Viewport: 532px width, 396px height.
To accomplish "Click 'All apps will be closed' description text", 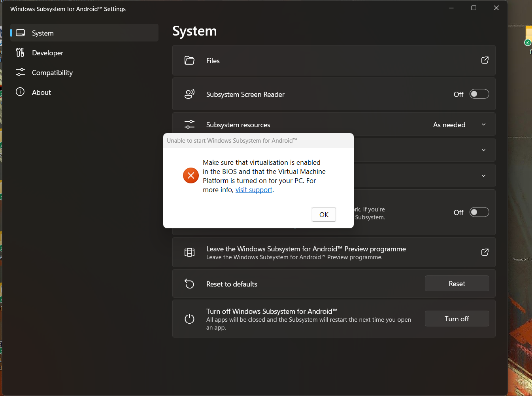I will [x=309, y=324].
